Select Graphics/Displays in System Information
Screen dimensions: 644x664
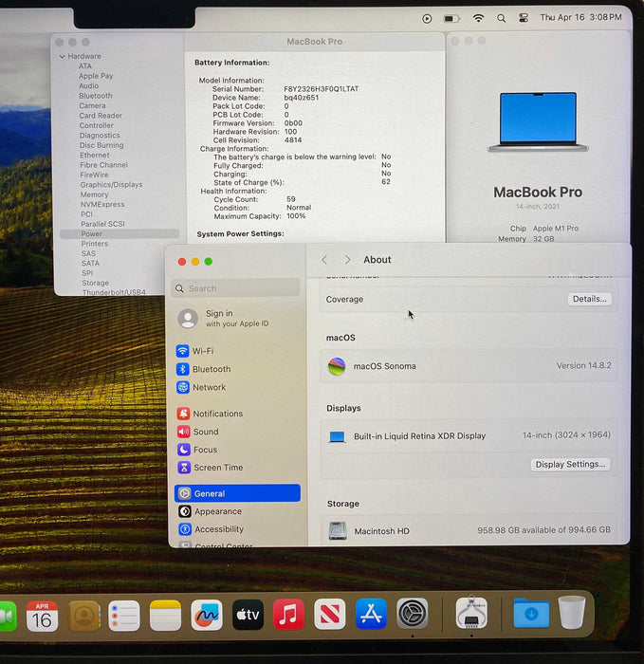point(111,185)
